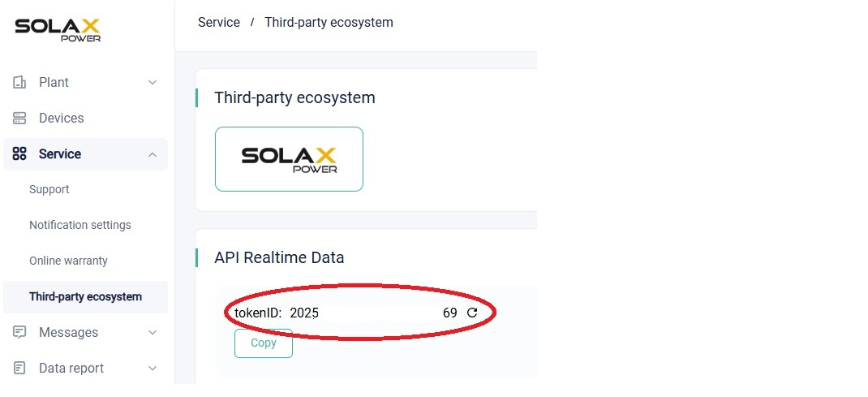Click the API Realtime Data heading
Screen dimensions: 868x397
279,257
